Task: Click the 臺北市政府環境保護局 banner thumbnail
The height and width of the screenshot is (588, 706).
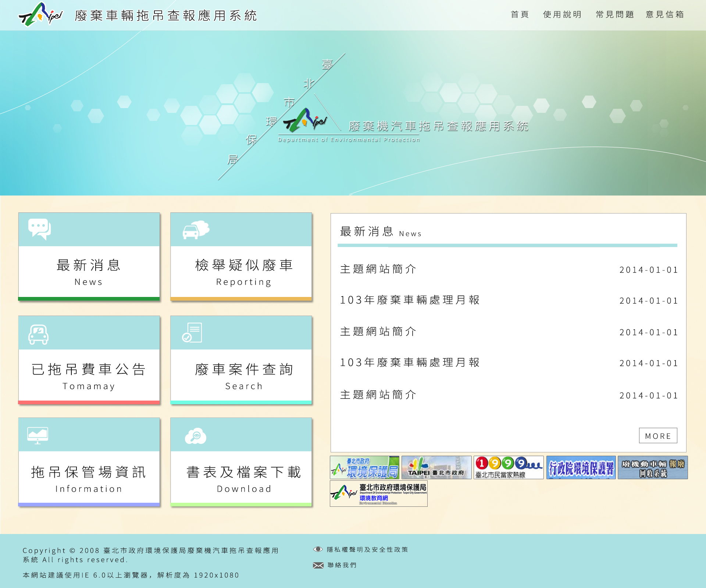Action: pyautogui.click(x=364, y=467)
